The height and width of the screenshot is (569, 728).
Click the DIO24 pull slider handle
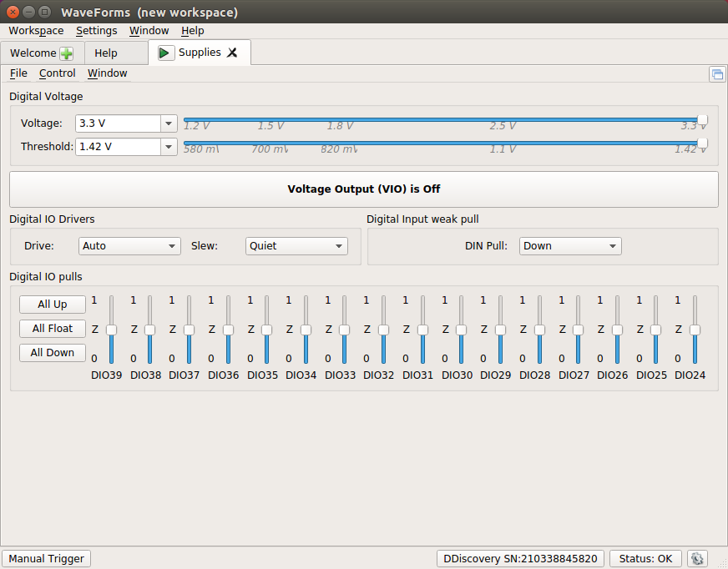tap(695, 330)
